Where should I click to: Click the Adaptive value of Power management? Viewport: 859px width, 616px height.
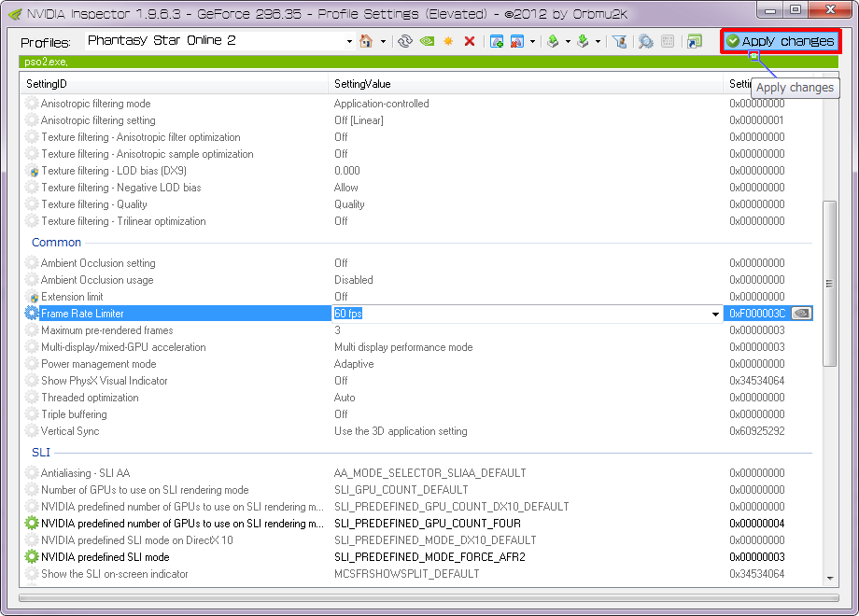point(354,364)
